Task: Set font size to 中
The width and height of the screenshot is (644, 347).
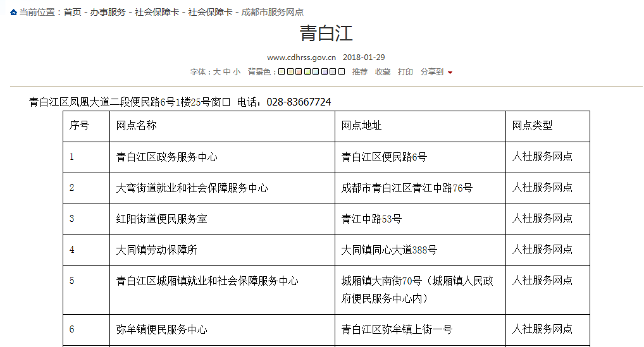Action: coord(226,72)
